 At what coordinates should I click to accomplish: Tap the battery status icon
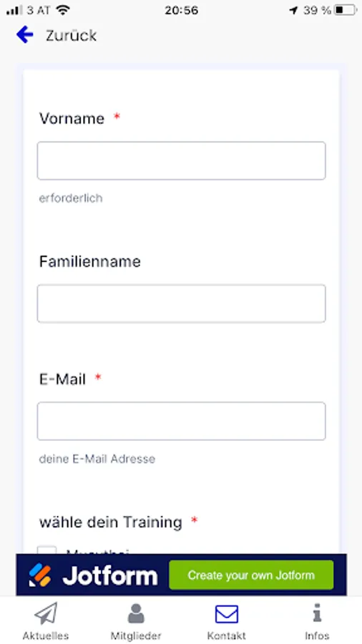[345, 10]
